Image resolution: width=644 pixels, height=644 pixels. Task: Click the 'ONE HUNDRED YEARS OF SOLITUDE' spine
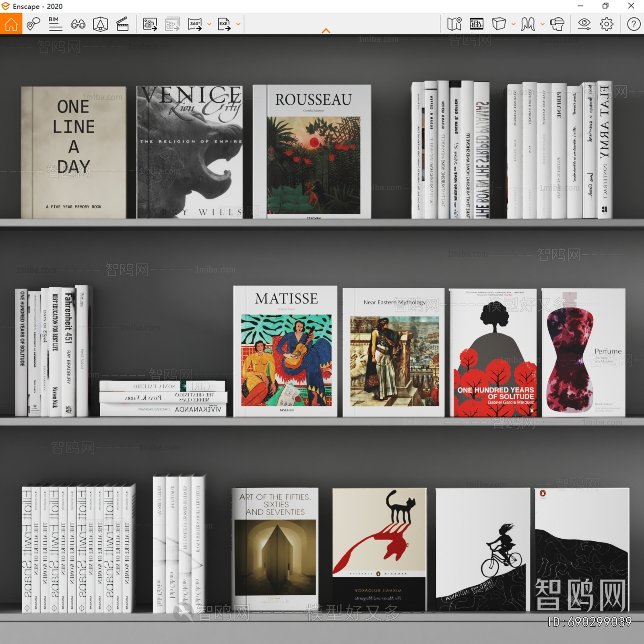pos(22,353)
